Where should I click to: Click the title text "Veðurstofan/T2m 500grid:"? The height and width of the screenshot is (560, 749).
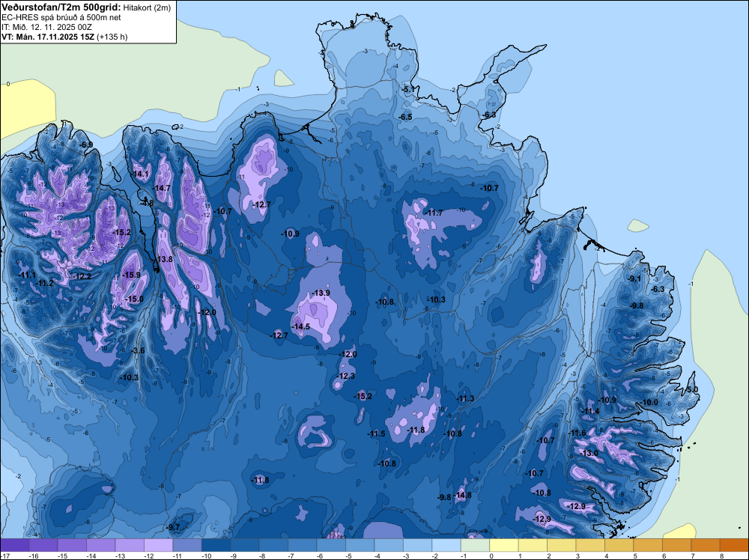point(61,7)
